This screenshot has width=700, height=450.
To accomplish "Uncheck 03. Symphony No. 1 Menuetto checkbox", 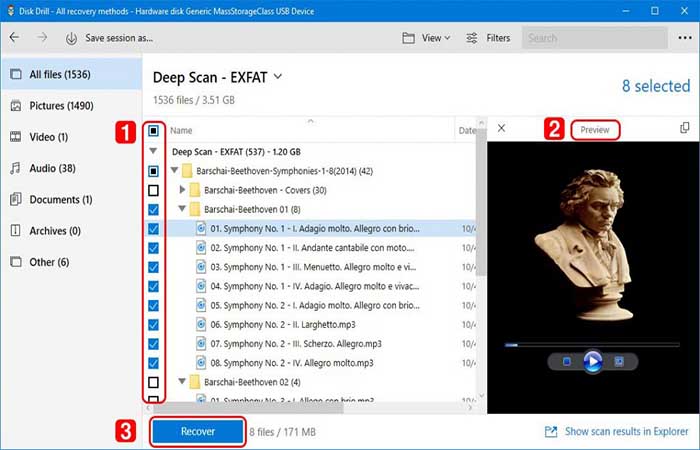I will point(153,267).
